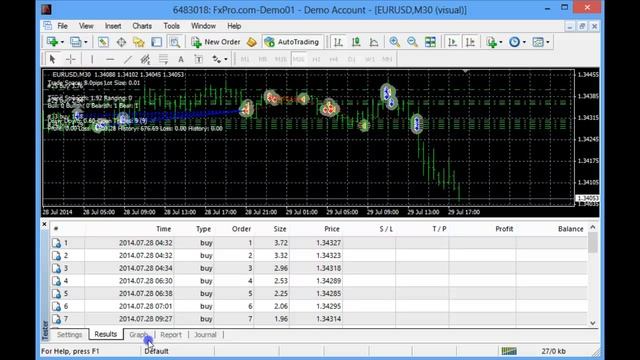The width and height of the screenshot is (640, 360).
Task: Switch to the tester Graph tab
Action: click(x=138, y=335)
